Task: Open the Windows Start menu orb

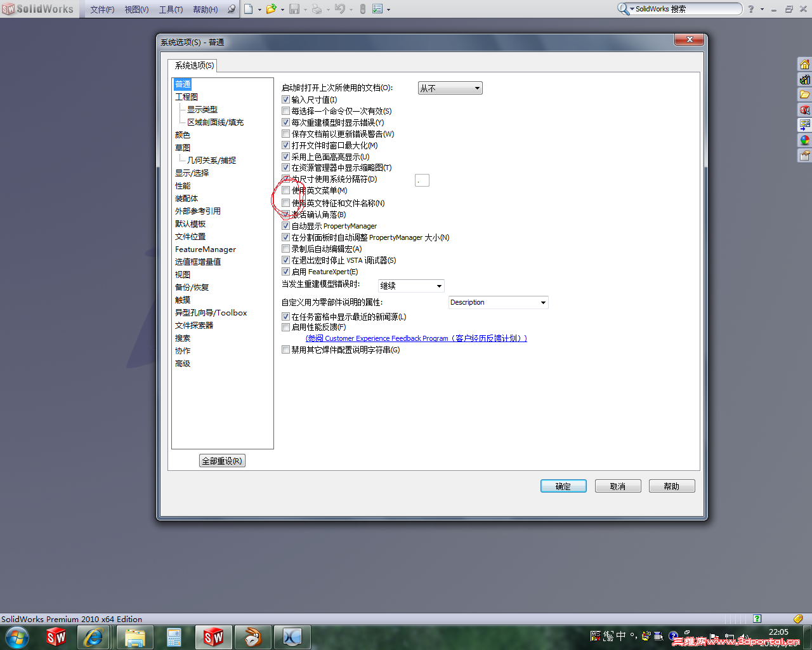Action: (16, 637)
